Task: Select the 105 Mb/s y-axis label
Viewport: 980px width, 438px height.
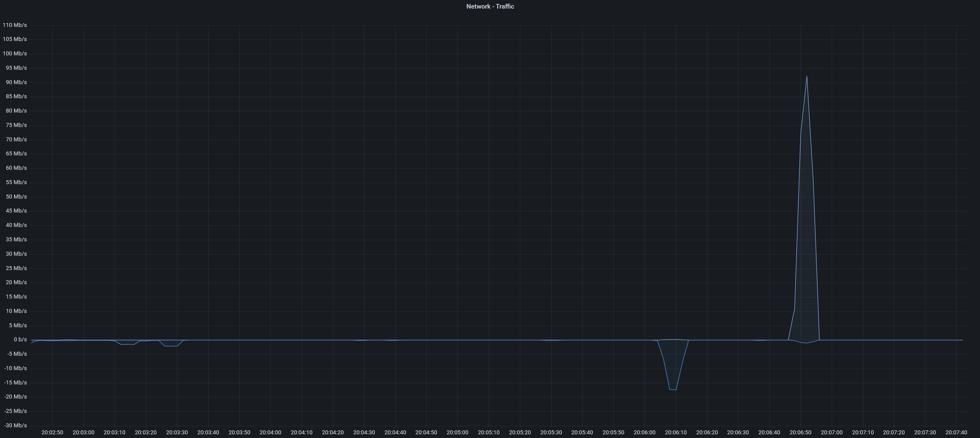Action: 15,39
